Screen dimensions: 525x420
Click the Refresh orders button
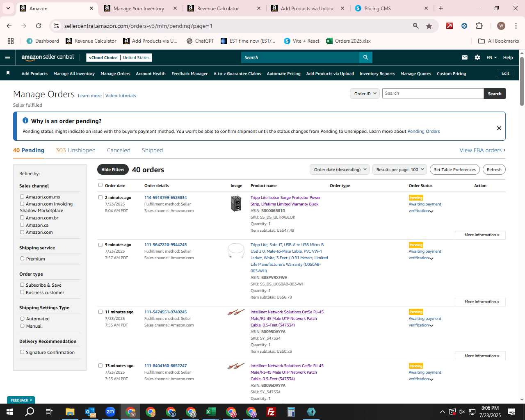pyautogui.click(x=494, y=169)
